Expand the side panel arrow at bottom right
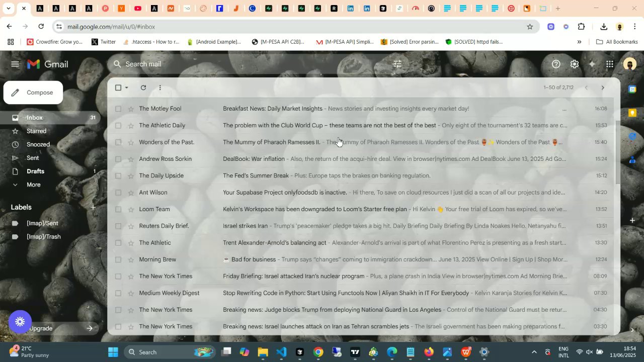This screenshot has height=362, width=644. 632,330
